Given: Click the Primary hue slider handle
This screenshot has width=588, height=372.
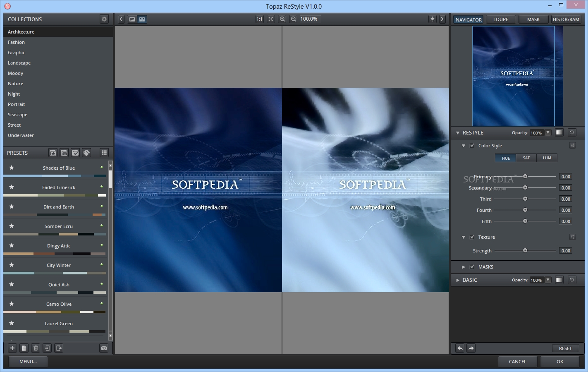Looking at the screenshot, I should (525, 176).
